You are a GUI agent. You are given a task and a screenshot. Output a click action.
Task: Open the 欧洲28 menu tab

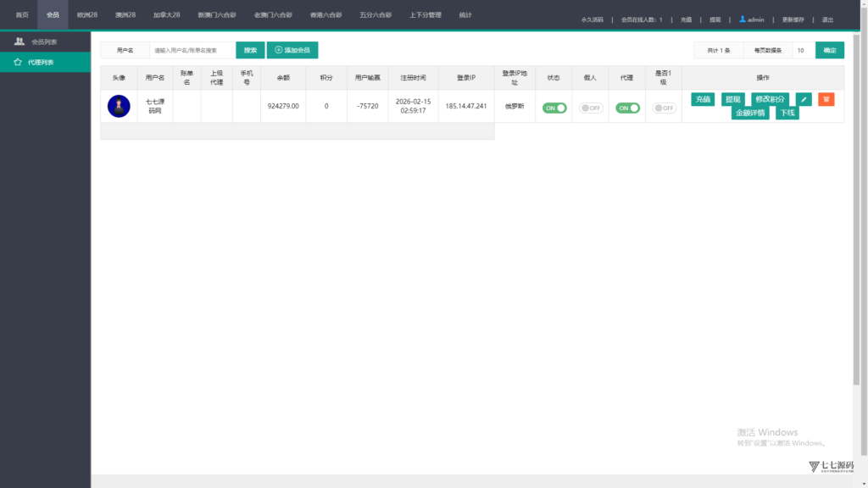[87, 15]
